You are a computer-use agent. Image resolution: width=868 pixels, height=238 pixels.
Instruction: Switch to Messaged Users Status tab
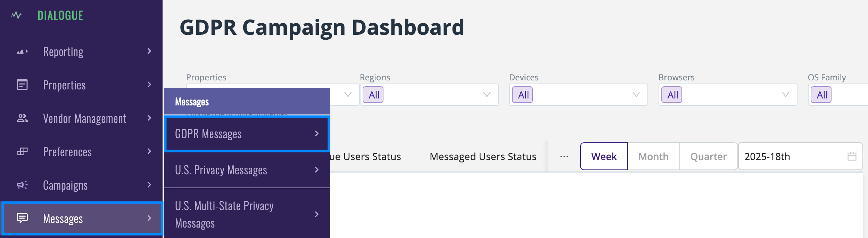click(483, 157)
